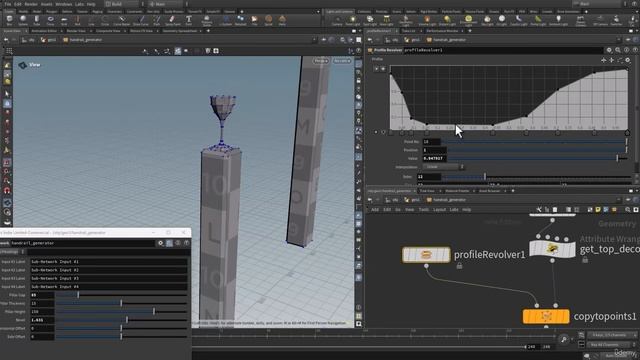This screenshot has height=360, width=640.
Task: Click the viewport back navigation arrow
Action: (6, 40)
